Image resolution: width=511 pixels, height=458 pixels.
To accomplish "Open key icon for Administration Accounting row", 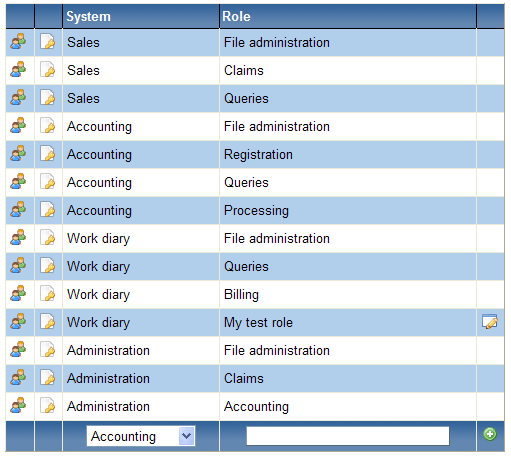I will tap(48, 406).
